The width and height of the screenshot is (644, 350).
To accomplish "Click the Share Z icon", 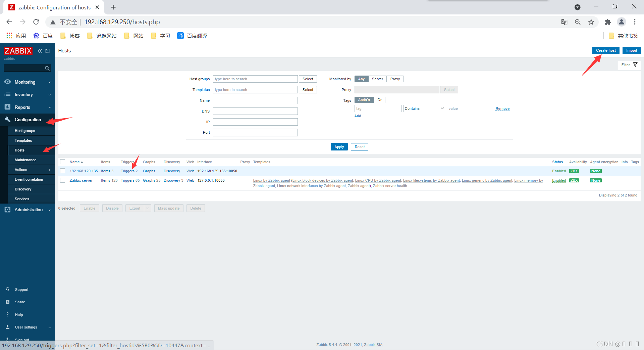I will 7,302.
